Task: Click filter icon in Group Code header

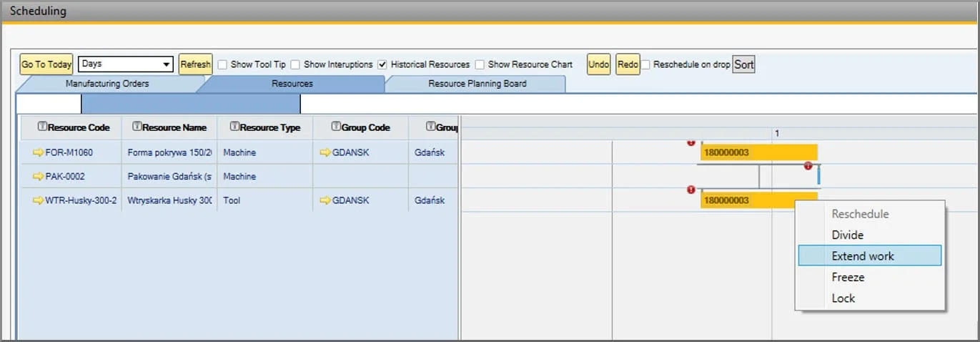Action: pyautogui.click(x=336, y=127)
